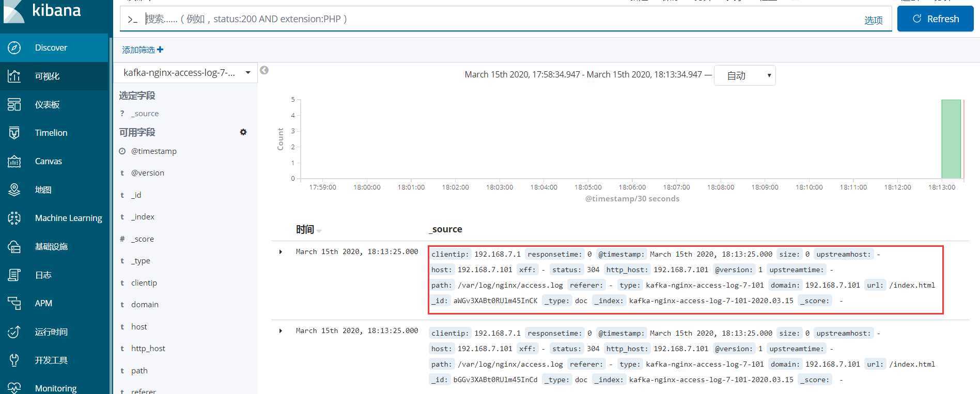Click the plus icon to add filter
The height and width of the screenshot is (394, 980).
click(x=160, y=50)
